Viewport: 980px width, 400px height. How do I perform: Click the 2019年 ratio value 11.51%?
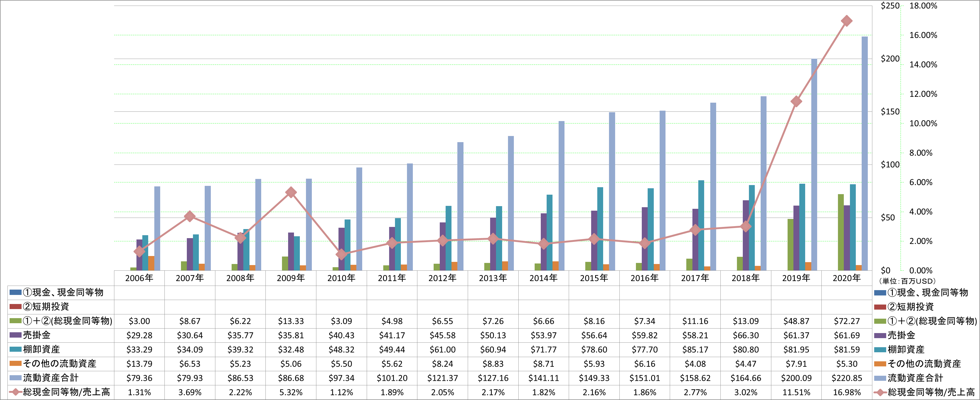(796, 392)
